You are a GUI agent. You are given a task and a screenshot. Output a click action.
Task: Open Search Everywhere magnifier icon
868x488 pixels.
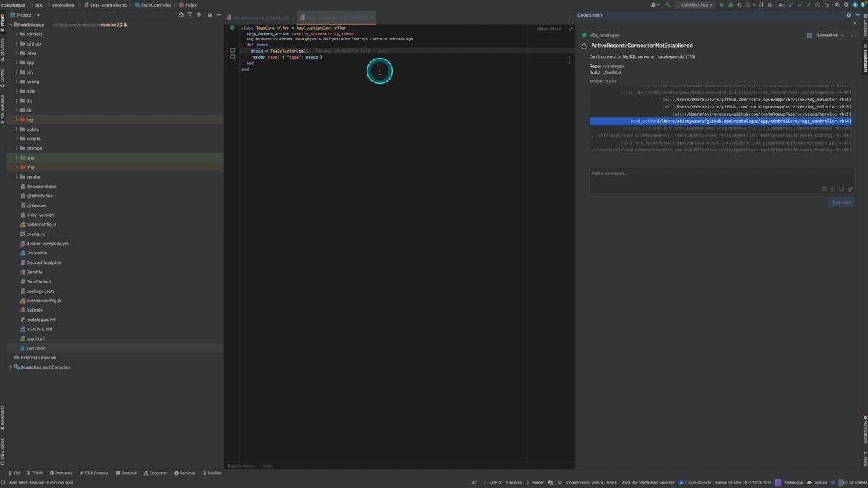pos(846,5)
